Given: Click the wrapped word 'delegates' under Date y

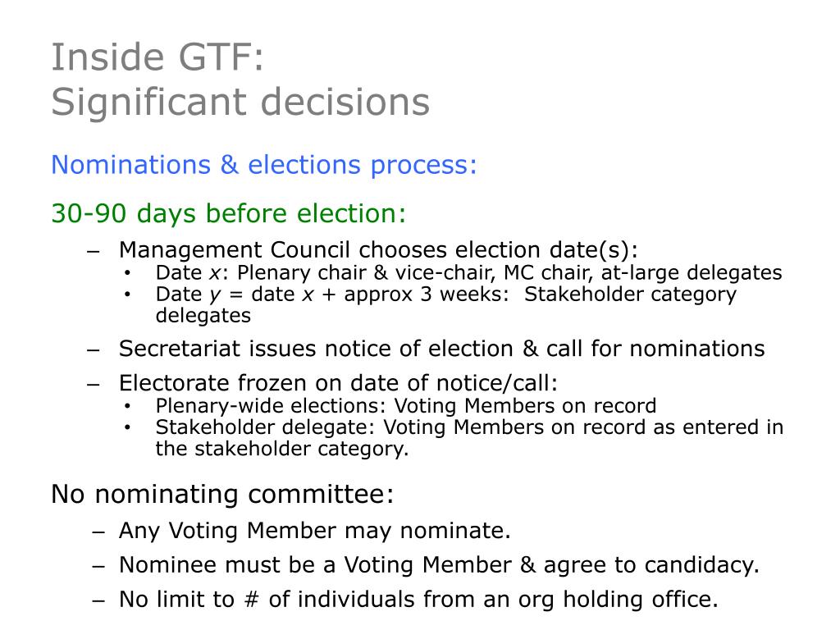Looking at the screenshot, I should coord(203,316).
